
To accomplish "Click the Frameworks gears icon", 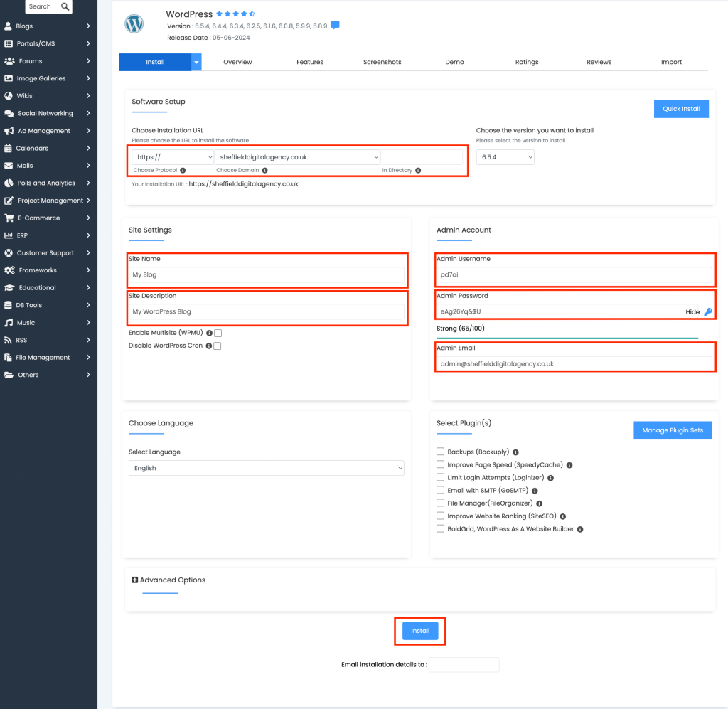I will coord(9,270).
